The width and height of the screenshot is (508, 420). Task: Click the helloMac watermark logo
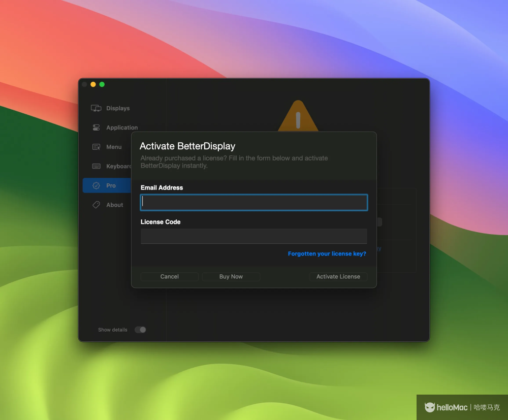430,407
